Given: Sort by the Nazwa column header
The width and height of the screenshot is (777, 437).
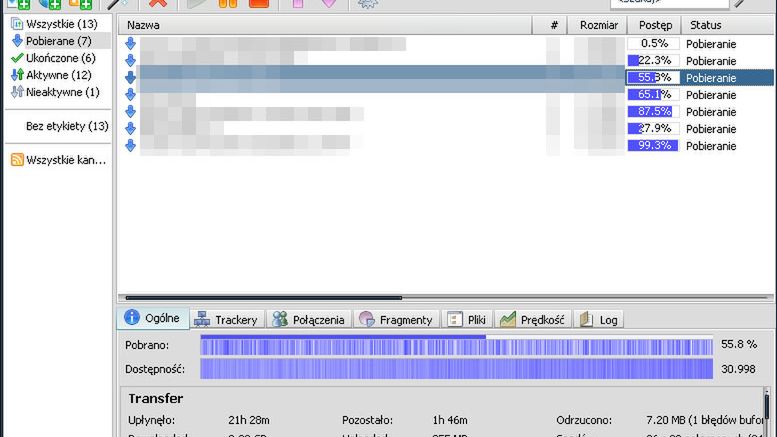Looking at the screenshot, I should [325, 25].
